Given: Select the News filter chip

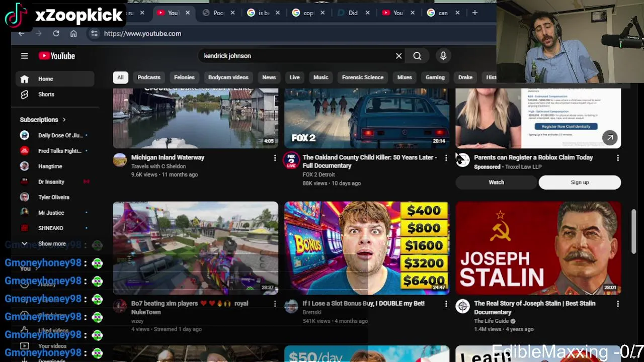Looking at the screenshot, I should (x=269, y=77).
